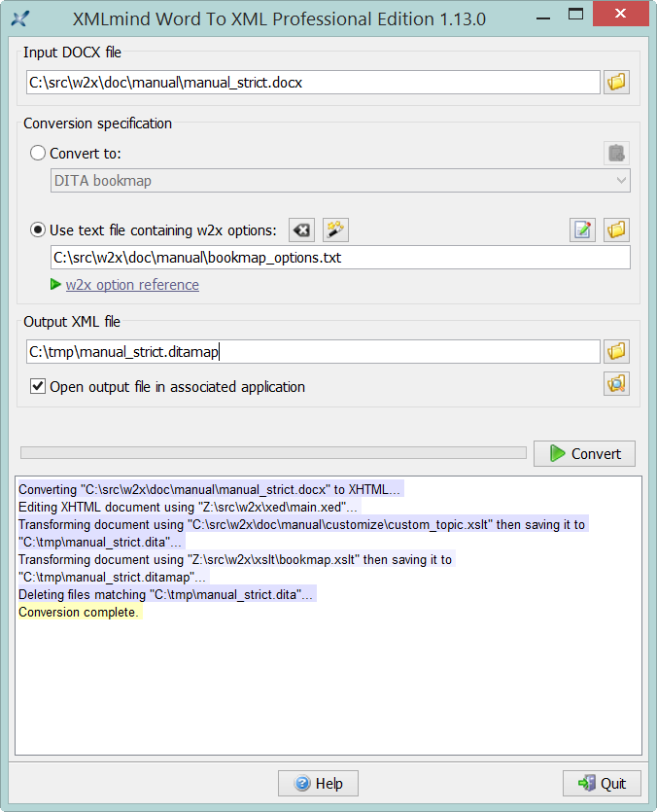Select 'Use text file containing w2x options' radio
The height and width of the screenshot is (812, 657).
[39, 230]
